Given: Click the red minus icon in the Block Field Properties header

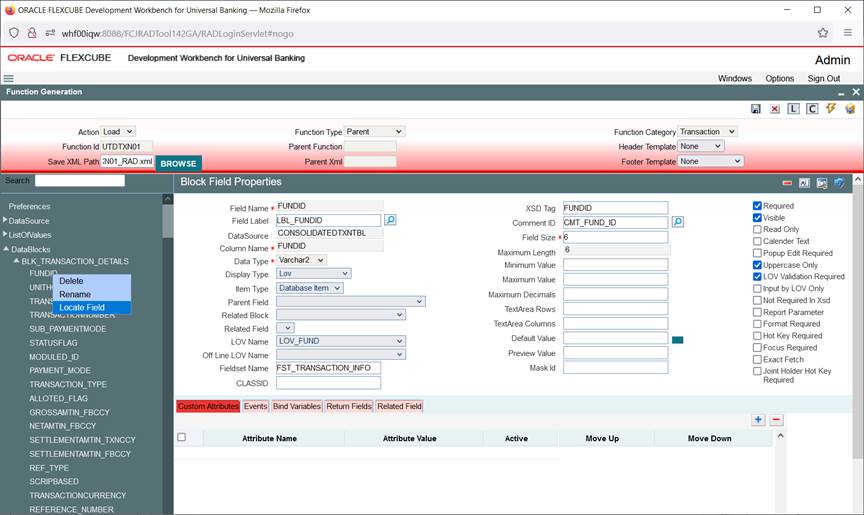Looking at the screenshot, I should tap(787, 183).
